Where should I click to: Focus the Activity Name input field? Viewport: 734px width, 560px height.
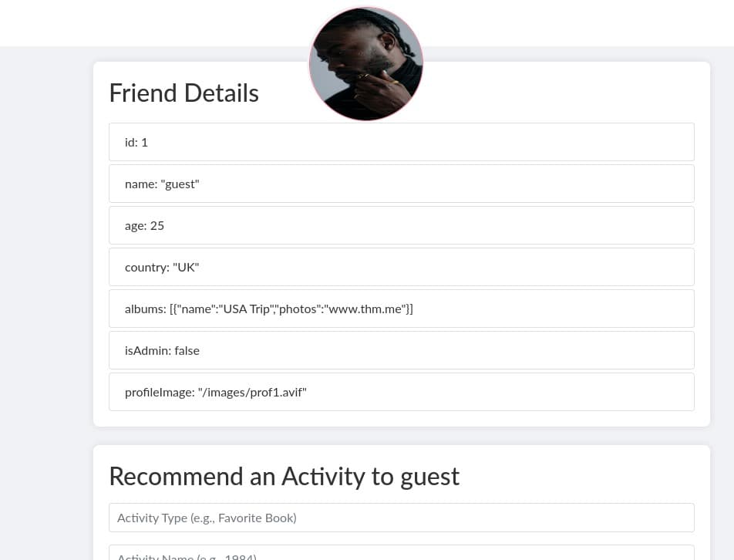(401, 554)
